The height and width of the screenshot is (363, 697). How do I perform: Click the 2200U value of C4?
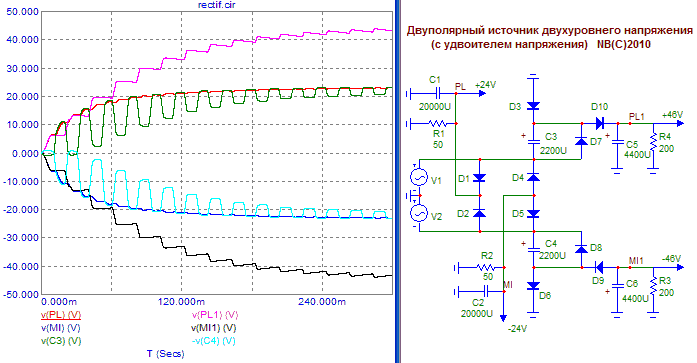[553, 256]
